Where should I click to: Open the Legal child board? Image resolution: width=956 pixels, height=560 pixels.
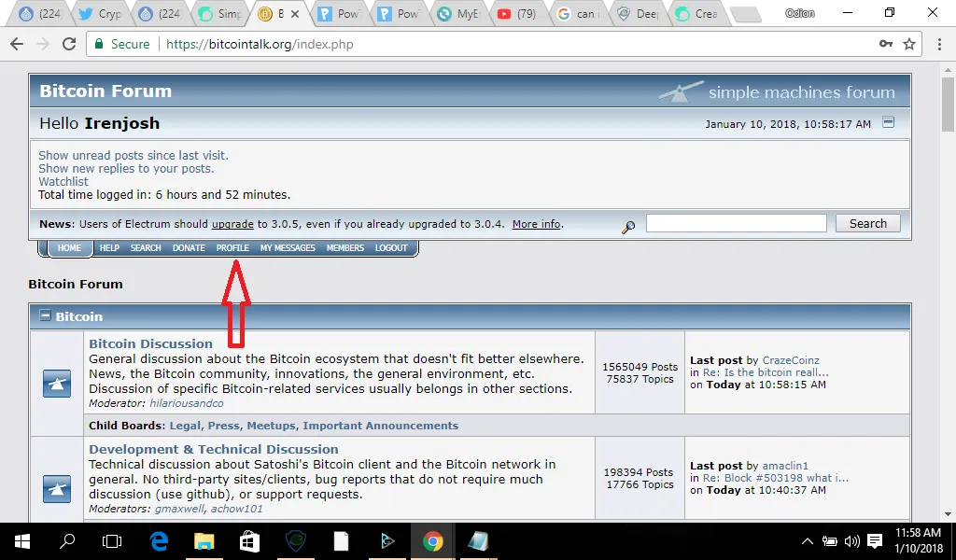coord(186,426)
